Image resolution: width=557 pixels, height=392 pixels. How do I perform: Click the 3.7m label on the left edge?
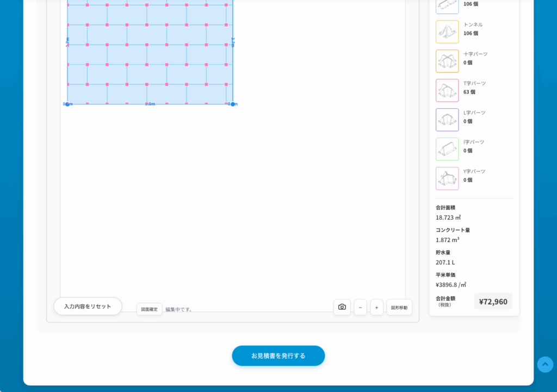(67, 42)
